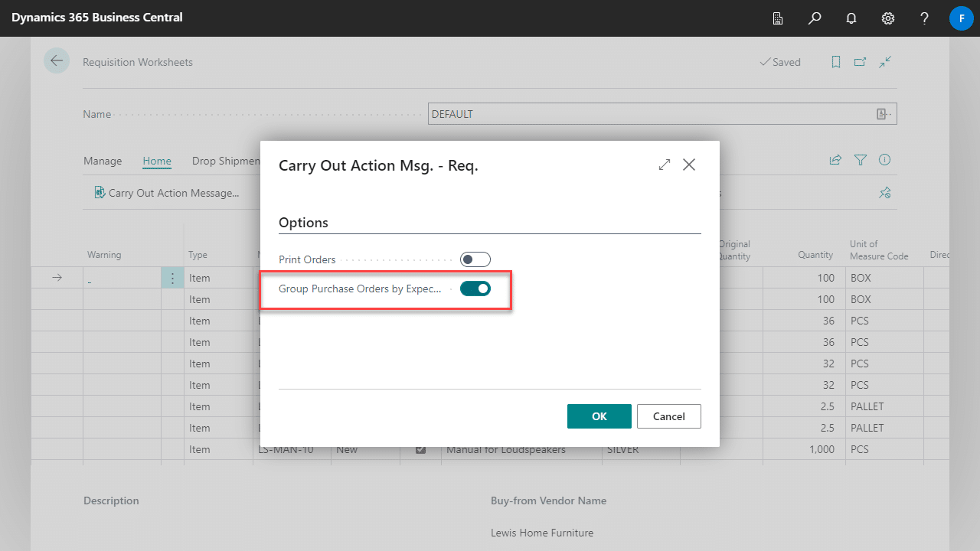980x551 pixels.
Task: Click Carry Out Action Message action
Action: (167, 193)
